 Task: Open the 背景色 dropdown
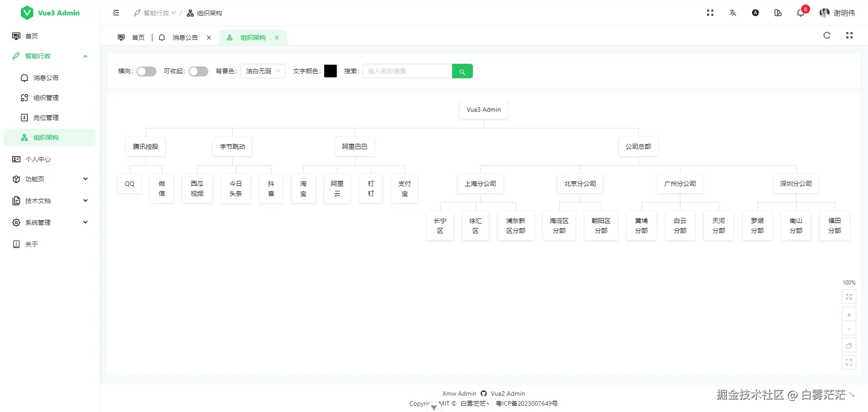point(263,71)
